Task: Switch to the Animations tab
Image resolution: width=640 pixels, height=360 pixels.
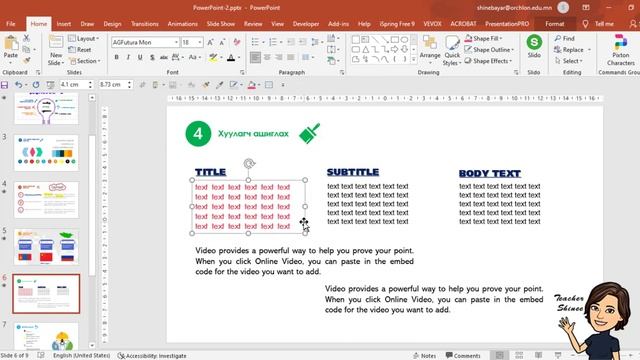Action: point(182,24)
